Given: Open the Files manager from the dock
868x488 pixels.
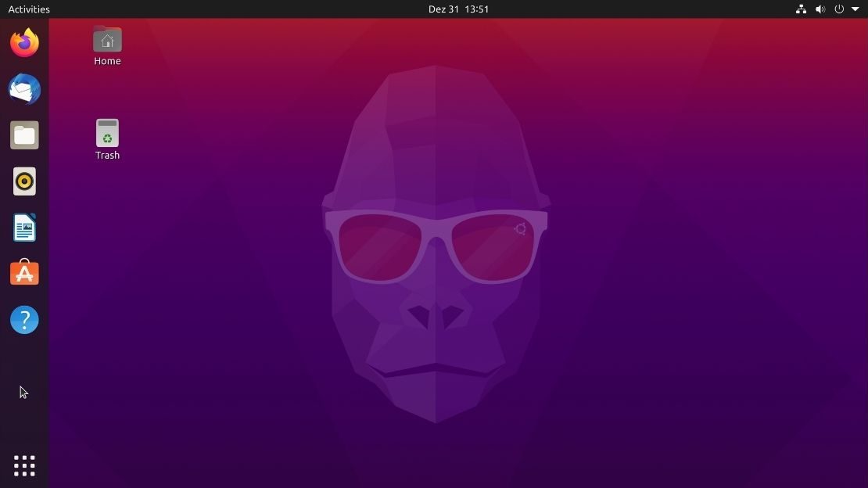Looking at the screenshot, I should pyautogui.click(x=24, y=135).
